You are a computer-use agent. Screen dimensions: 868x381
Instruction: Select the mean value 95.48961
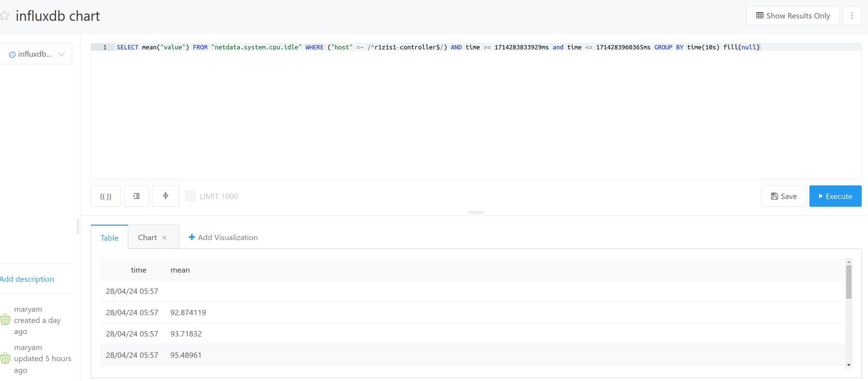tap(186, 355)
